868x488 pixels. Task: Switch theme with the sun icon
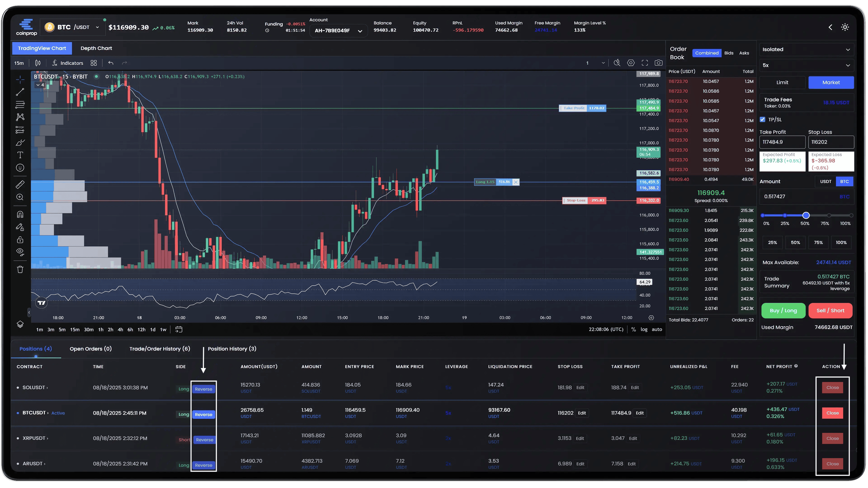pos(845,27)
